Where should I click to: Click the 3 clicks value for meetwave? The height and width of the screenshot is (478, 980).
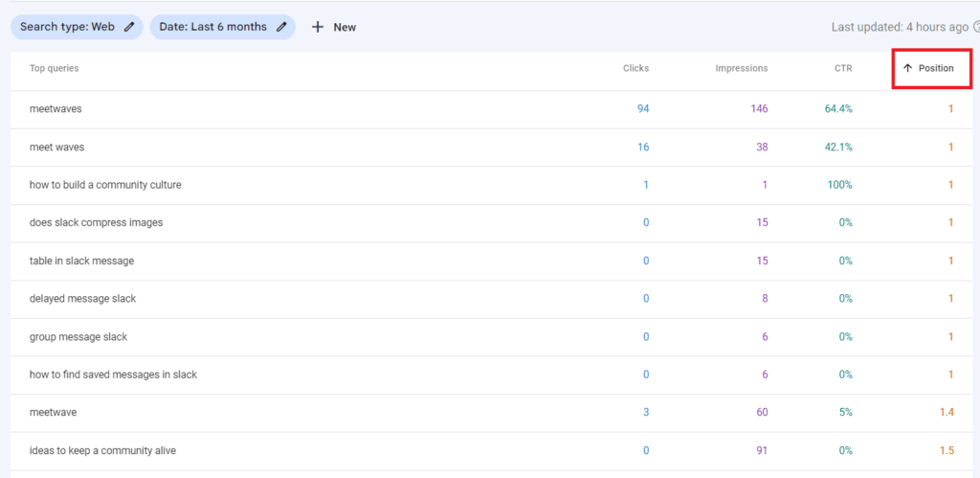coord(646,413)
